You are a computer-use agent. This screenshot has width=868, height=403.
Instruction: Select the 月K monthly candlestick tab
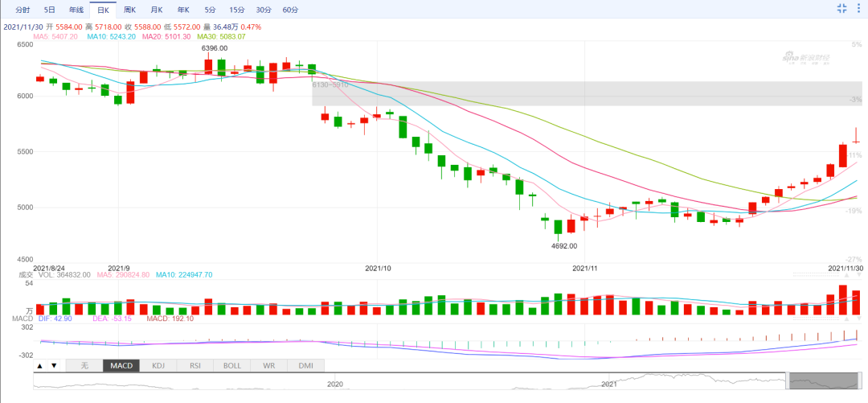click(156, 10)
